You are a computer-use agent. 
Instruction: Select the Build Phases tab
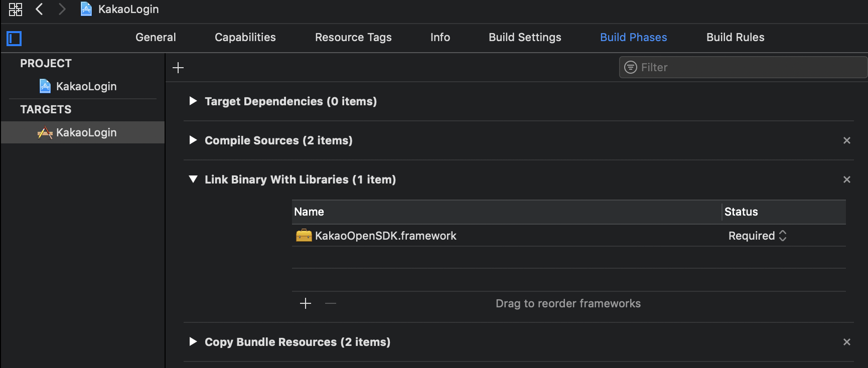point(634,37)
